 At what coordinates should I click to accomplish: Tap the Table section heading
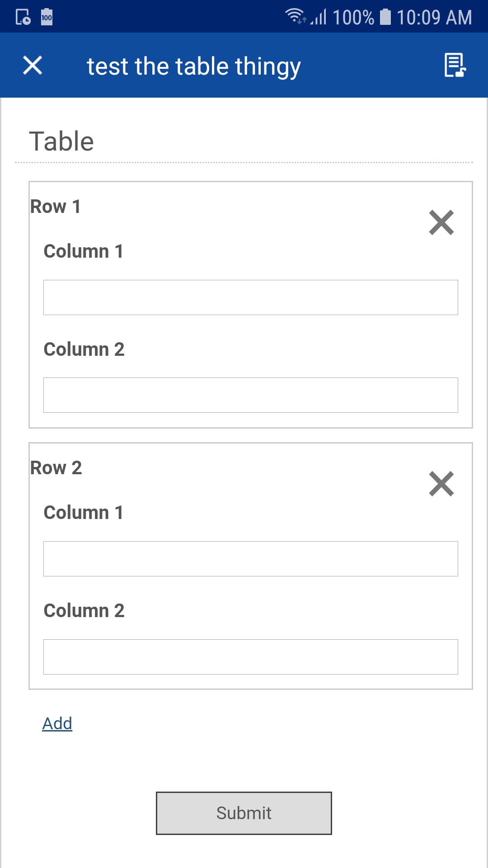pyautogui.click(x=61, y=141)
